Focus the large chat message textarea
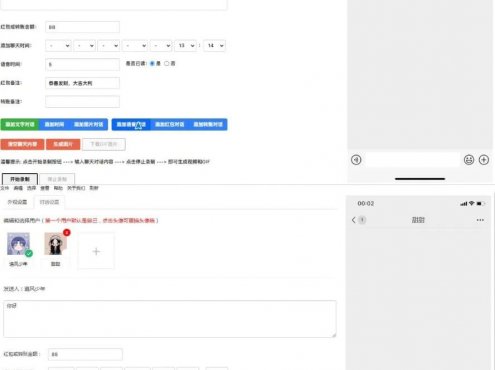495x370 pixels. point(170,319)
